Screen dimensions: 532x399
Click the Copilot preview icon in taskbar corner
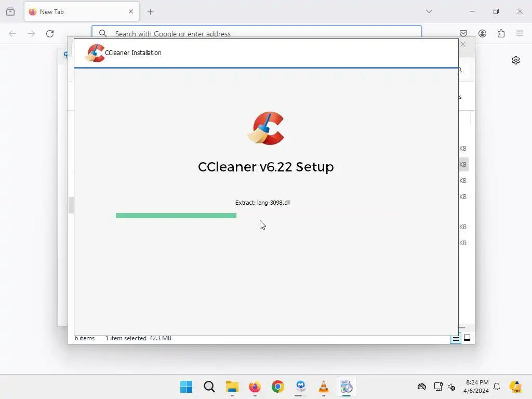(x=515, y=387)
